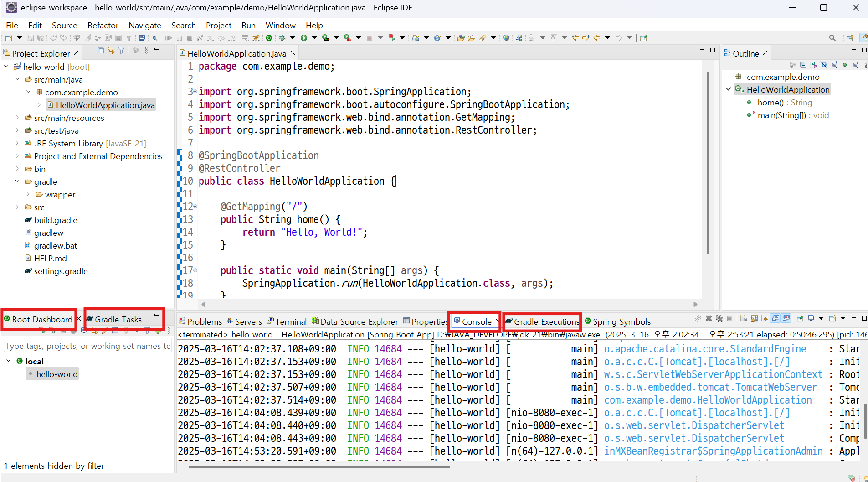This screenshot has width=868, height=482.
Task: Click Collapse All icon in Outline view
Action: point(803,65)
